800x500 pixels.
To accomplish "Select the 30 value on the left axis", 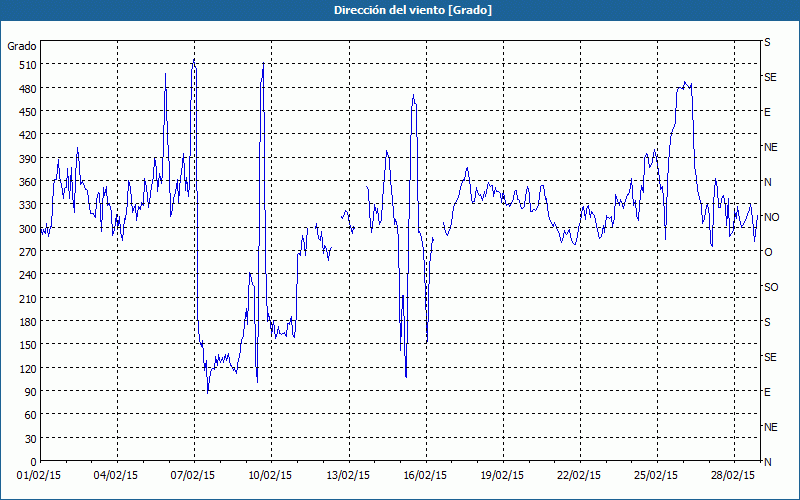I will tap(31, 439).
